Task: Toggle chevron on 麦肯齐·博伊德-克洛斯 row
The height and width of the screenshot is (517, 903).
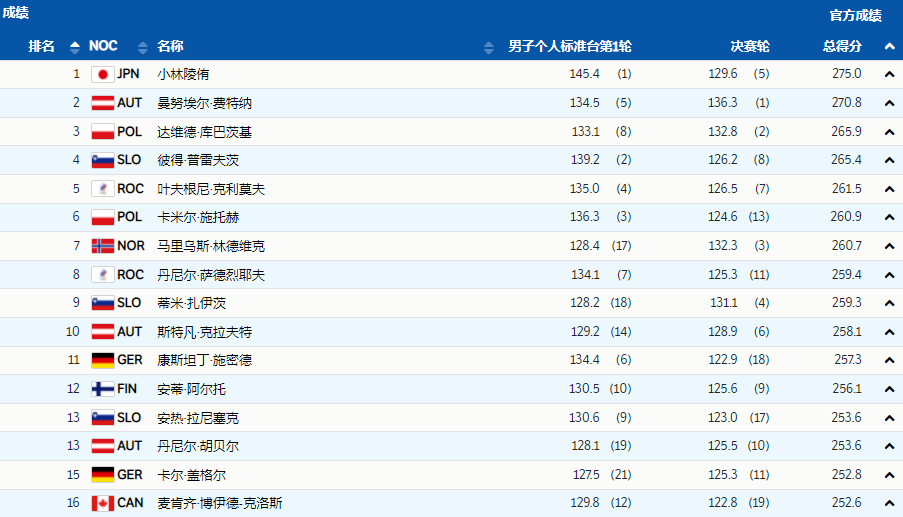Action: pyautogui.click(x=889, y=503)
